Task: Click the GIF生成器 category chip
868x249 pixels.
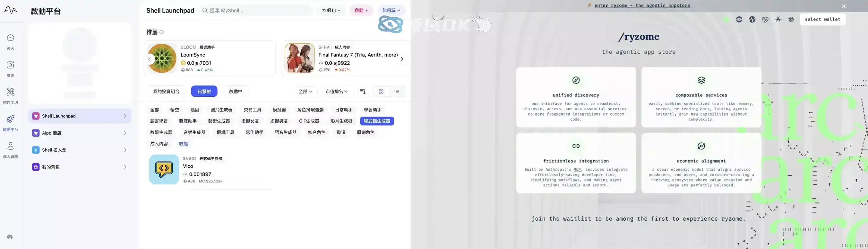Action: pos(309,121)
